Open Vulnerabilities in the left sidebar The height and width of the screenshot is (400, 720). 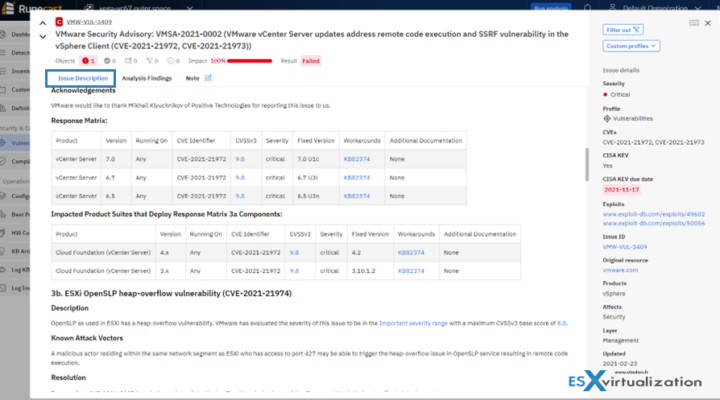click(x=15, y=143)
